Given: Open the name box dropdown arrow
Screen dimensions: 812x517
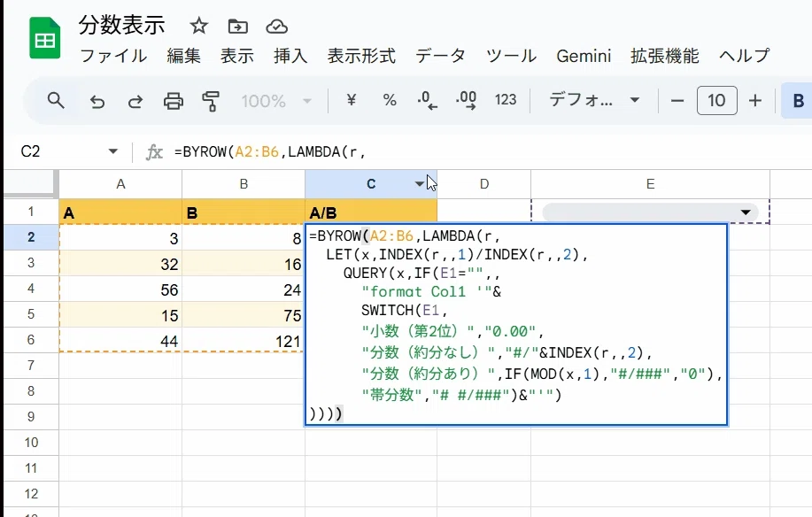Looking at the screenshot, I should coord(112,151).
